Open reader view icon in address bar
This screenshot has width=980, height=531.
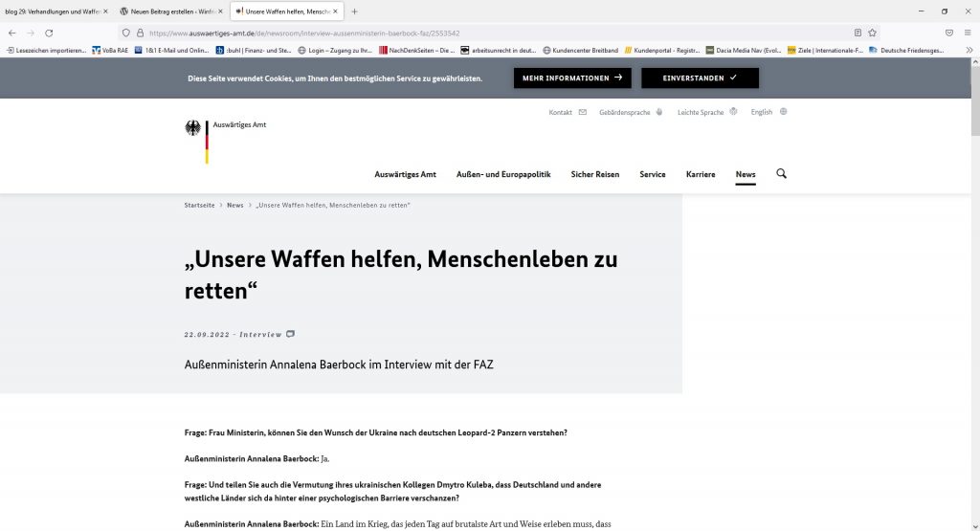(857, 32)
